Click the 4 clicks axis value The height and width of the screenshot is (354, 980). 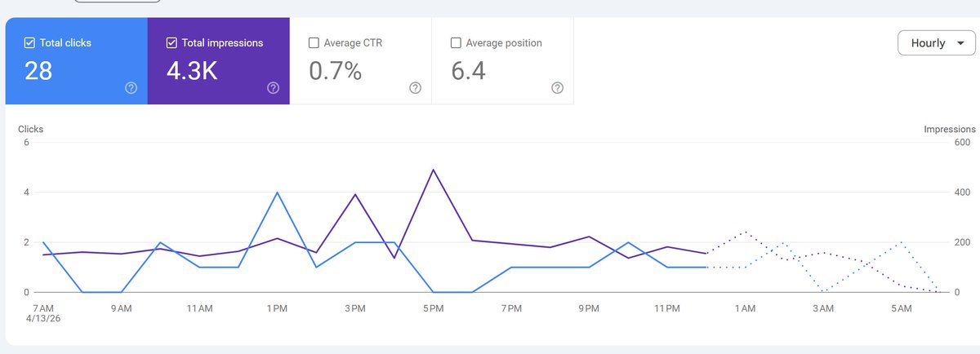coord(27,192)
